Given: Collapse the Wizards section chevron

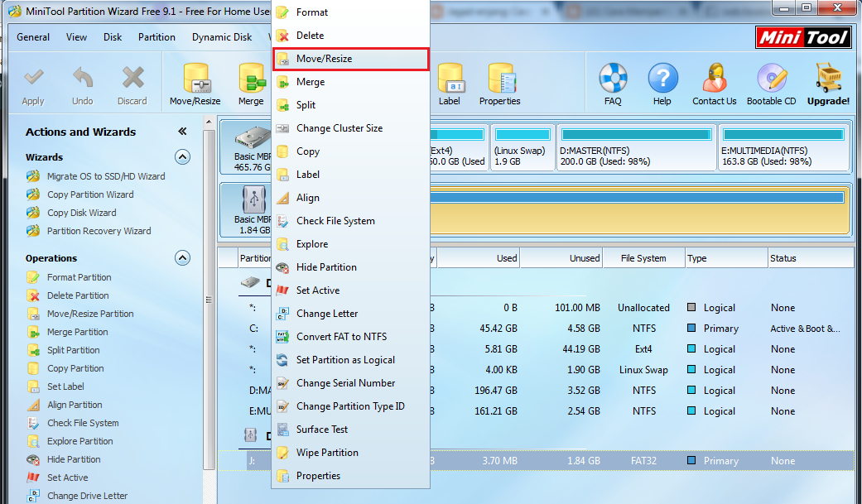Looking at the screenshot, I should coord(182,157).
